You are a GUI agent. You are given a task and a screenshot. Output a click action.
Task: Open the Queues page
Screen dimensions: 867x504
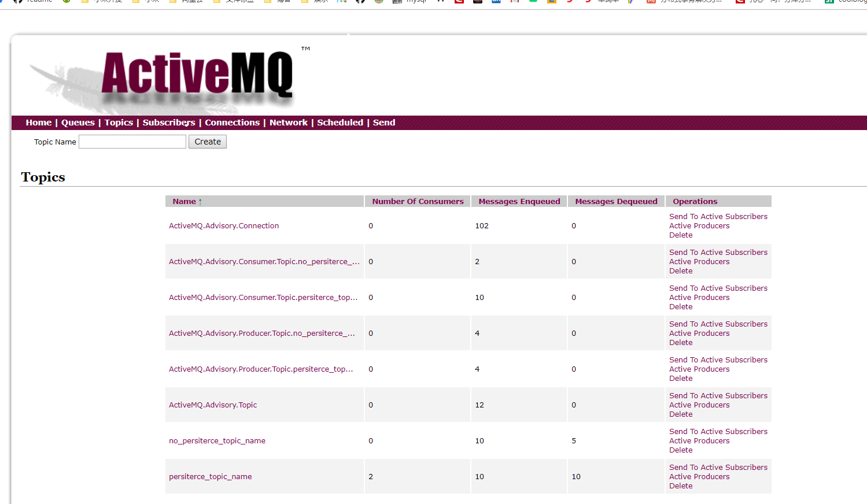(x=78, y=123)
